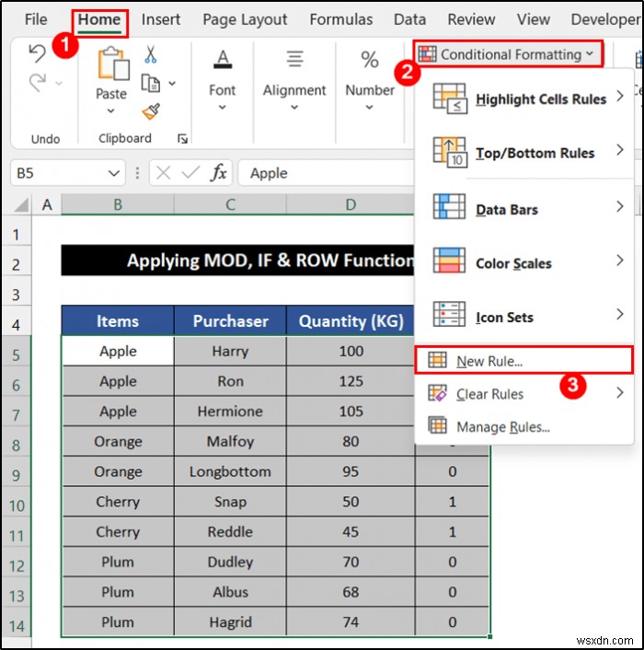Expand Top/Bottom Rules submenu arrow

point(619,150)
